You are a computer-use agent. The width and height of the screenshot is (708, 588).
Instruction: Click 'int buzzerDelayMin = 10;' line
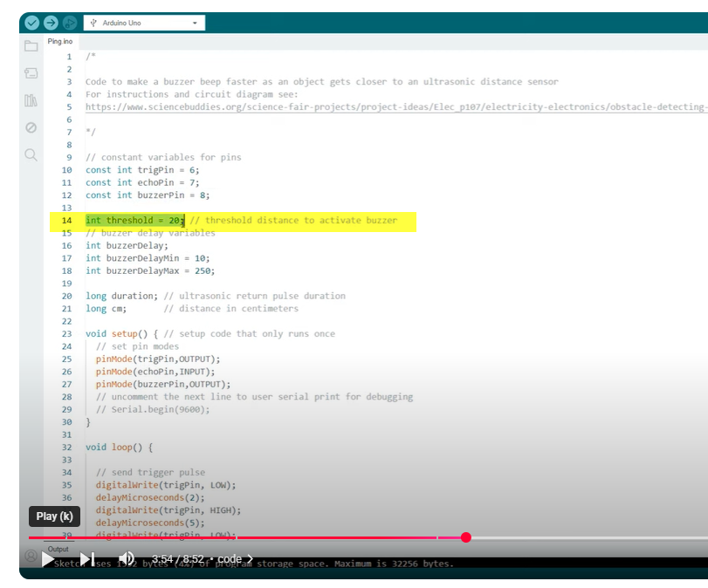pos(148,258)
